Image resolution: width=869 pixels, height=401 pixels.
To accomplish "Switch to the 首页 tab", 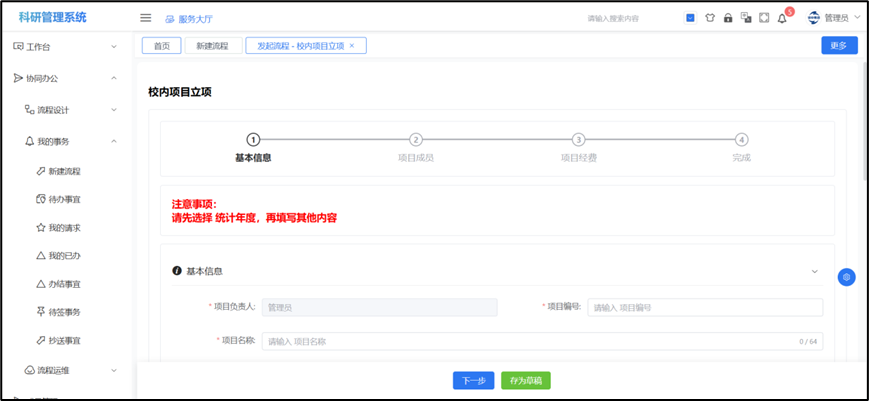I will click(162, 46).
